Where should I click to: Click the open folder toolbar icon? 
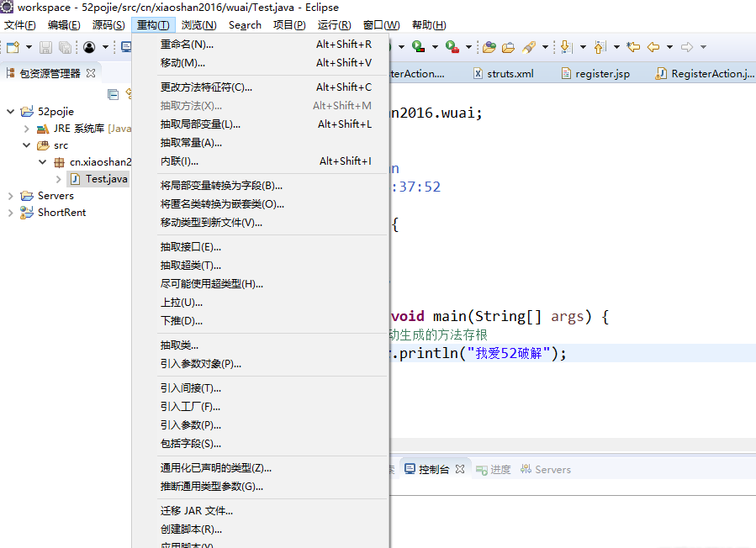click(510, 48)
